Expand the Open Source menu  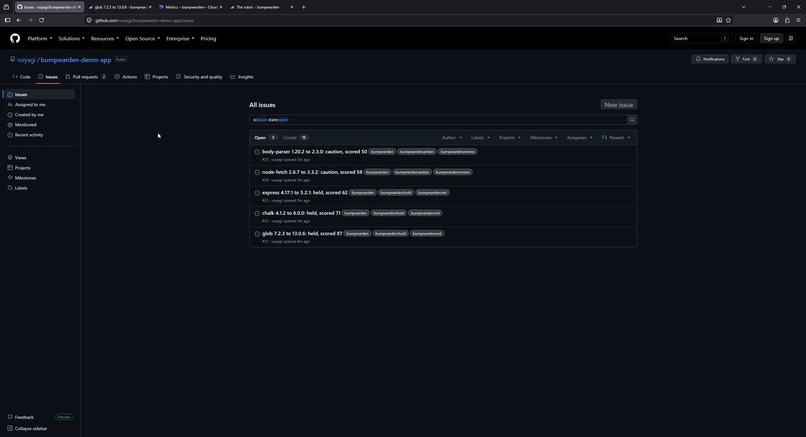pos(142,39)
